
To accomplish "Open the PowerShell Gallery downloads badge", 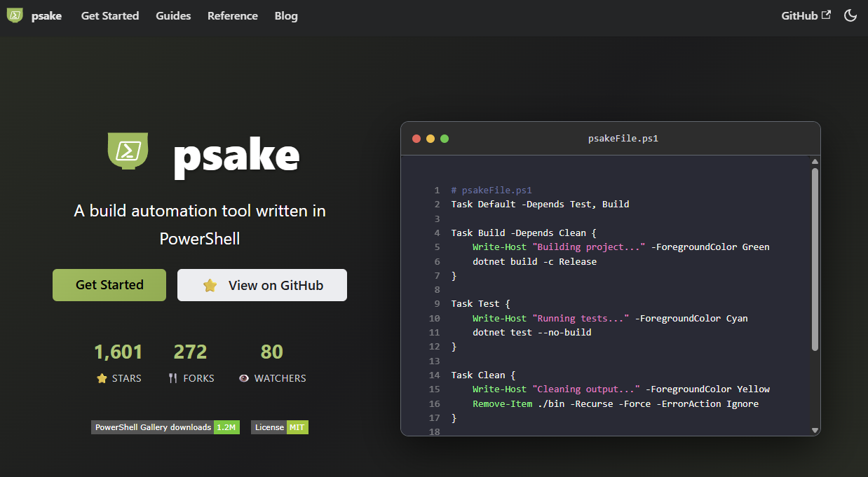I will (165, 427).
